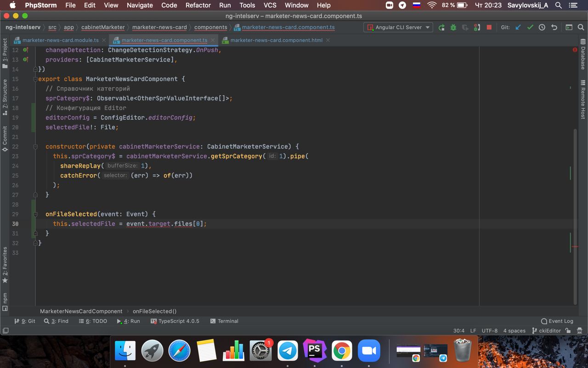Rollback changes with undo arrow icon

(554, 27)
